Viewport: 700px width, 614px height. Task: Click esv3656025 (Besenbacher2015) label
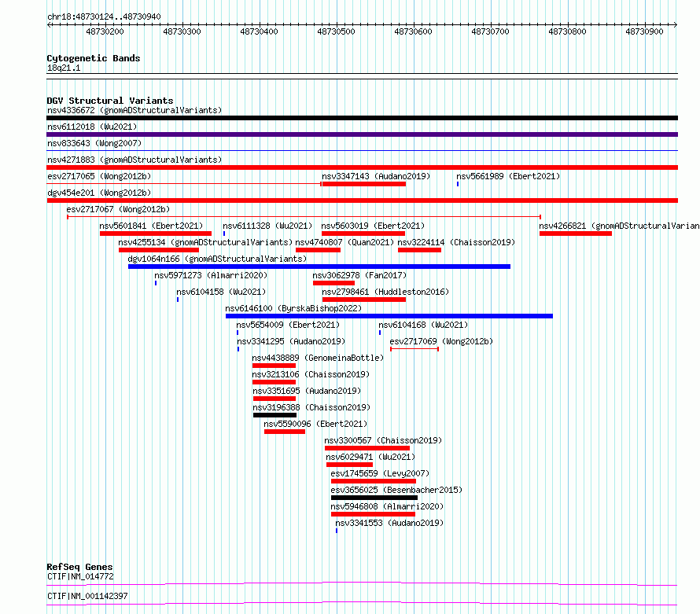point(396,490)
